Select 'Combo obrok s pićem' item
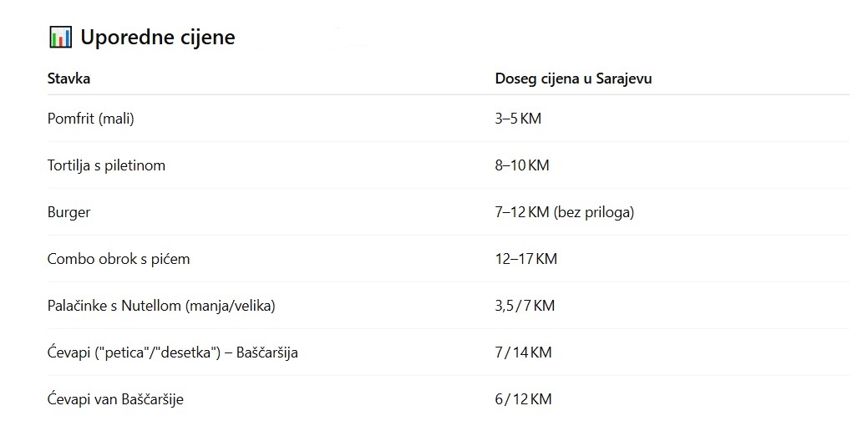The image size is (868, 426). [x=119, y=259]
